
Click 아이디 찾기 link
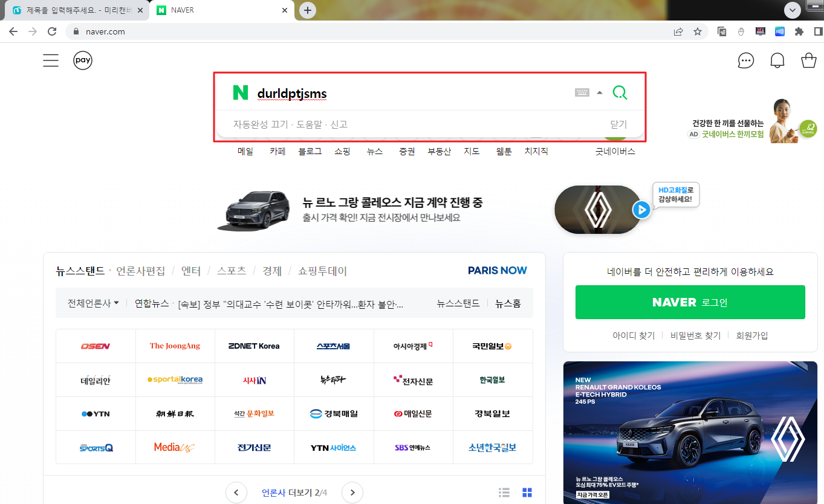(634, 335)
